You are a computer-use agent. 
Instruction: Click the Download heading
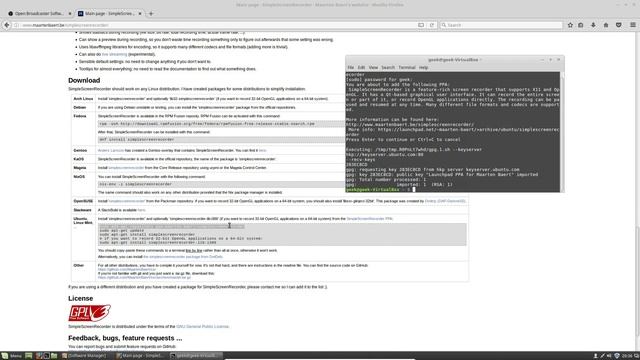[84, 80]
